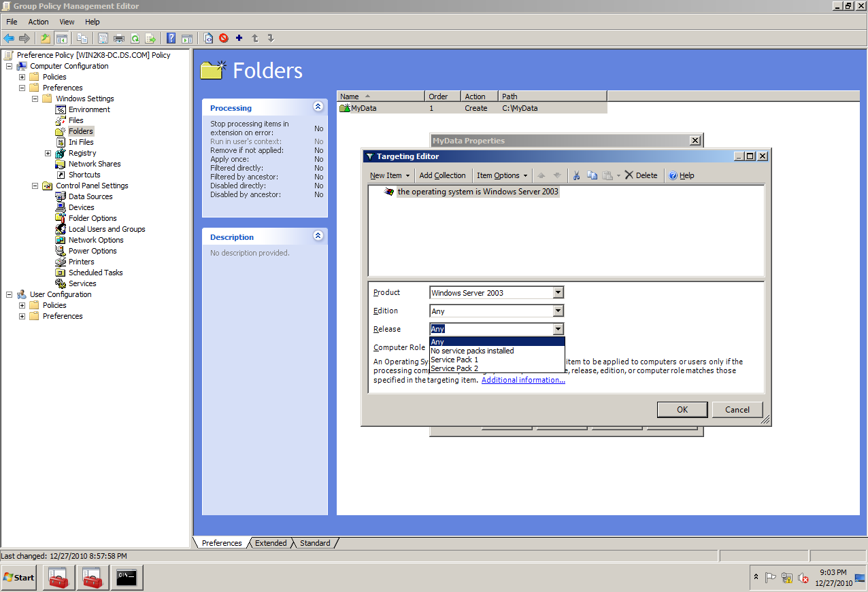This screenshot has height=592, width=868.
Task: Refresh the Group Policy console view
Action: [135, 38]
